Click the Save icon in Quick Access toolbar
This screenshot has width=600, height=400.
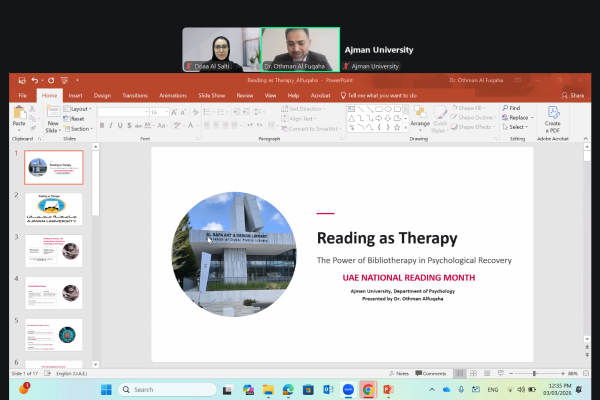[x=22, y=80]
